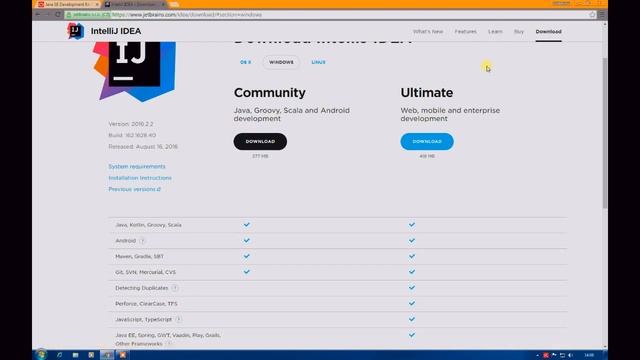Screen dimensions: 640x360
Task: Open the Features menu item
Action: coord(465,31)
